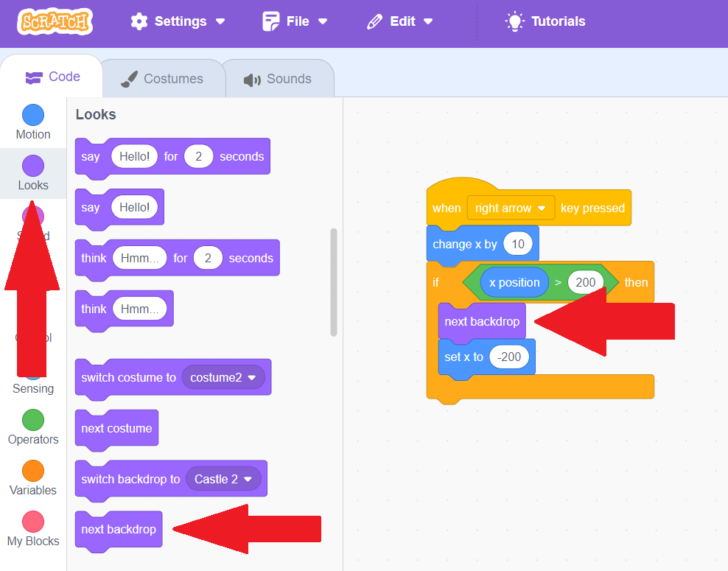
Task: Open the costume2 dropdown
Action: pos(223,377)
